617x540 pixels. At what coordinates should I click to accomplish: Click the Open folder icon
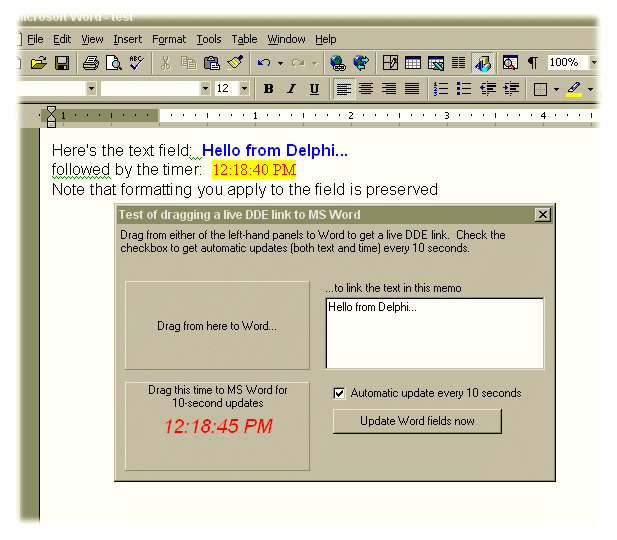[x=39, y=63]
